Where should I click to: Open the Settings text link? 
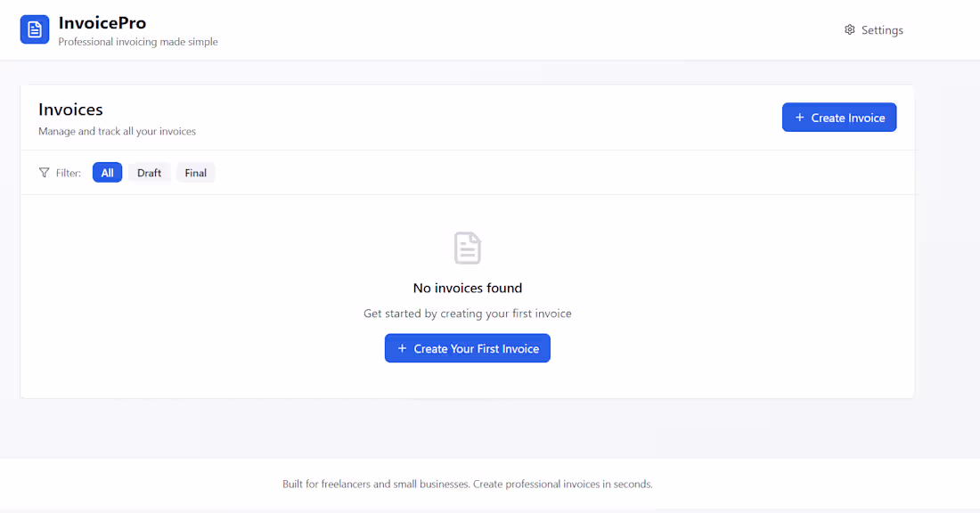coord(882,30)
